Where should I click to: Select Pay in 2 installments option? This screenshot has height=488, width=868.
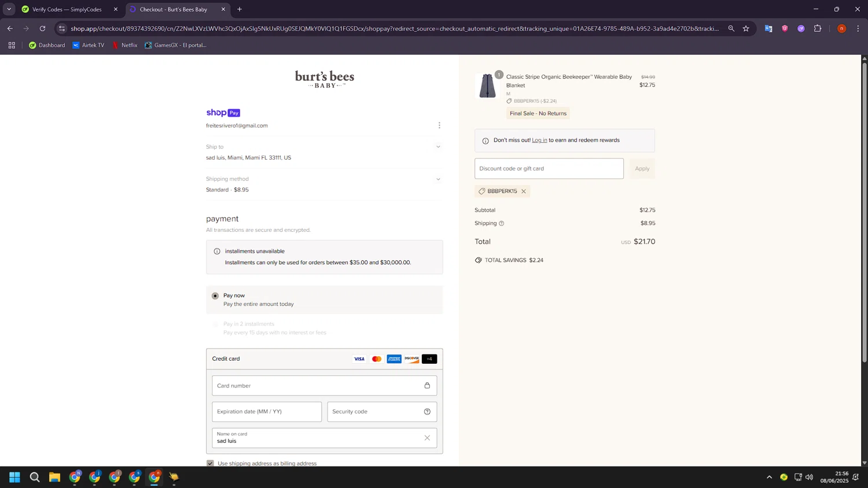coord(215,324)
